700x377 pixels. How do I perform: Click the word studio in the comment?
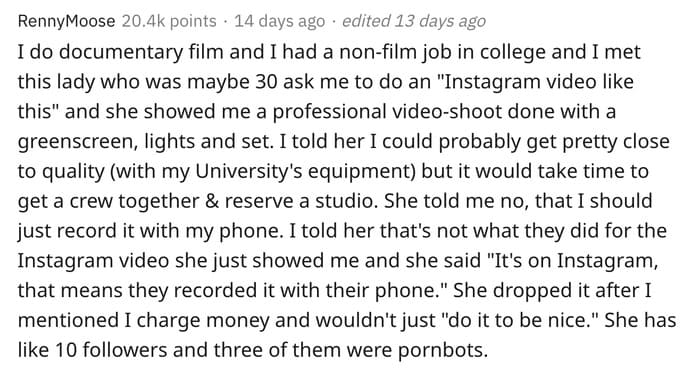[x=343, y=201]
